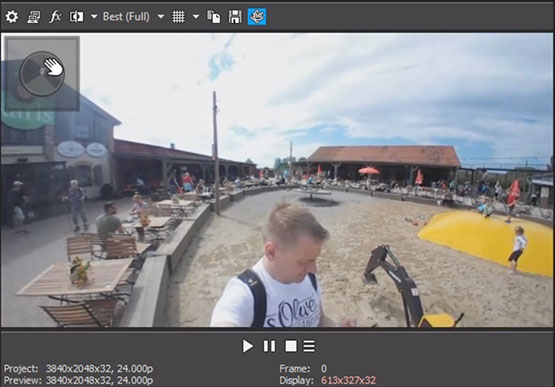Click the circular 360 navigation compass overlay

coord(42,74)
